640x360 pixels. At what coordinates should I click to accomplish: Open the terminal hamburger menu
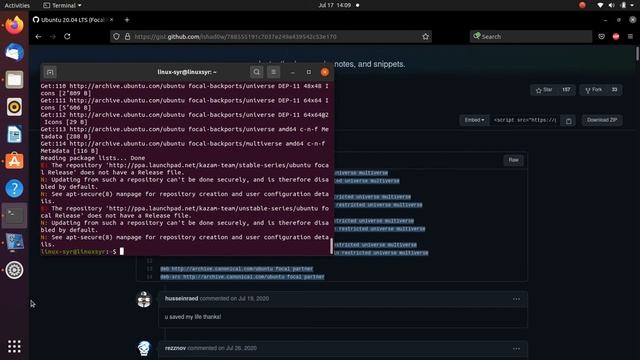[x=273, y=72]
